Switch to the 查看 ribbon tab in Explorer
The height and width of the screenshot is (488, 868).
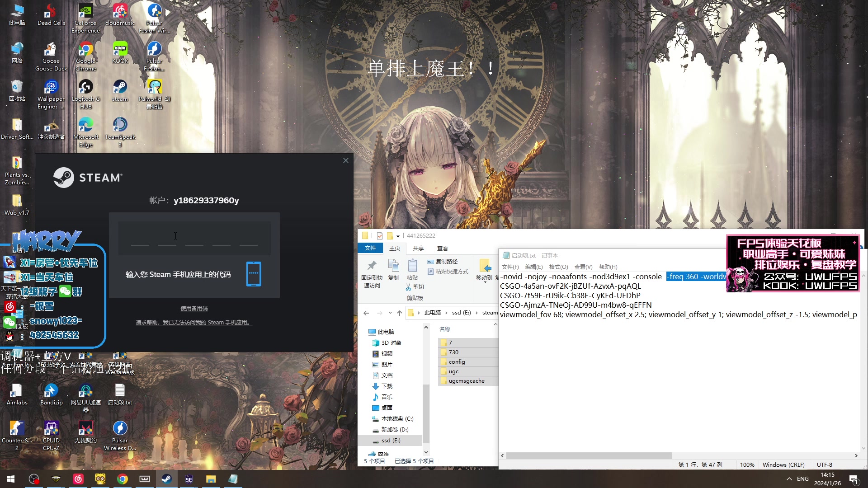[x=443, y=248]
